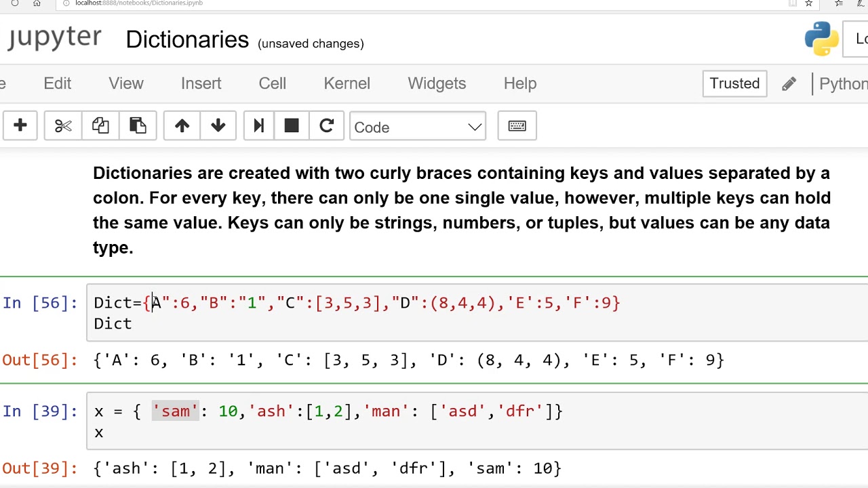Open the Kernel menu
This screenshot has width=868, height=488.
[x=347, y=83]
